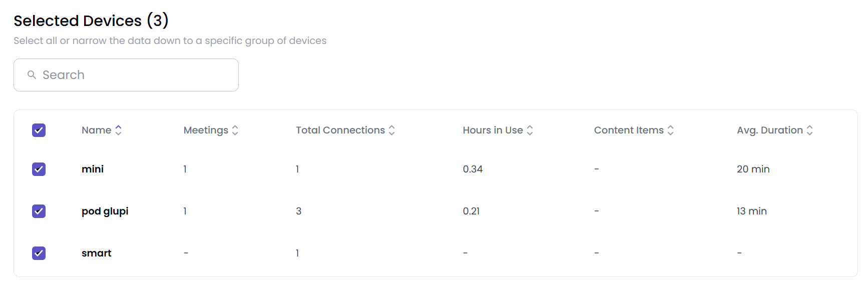Focus the Search input field
The image size is (868, 296).
126,75
